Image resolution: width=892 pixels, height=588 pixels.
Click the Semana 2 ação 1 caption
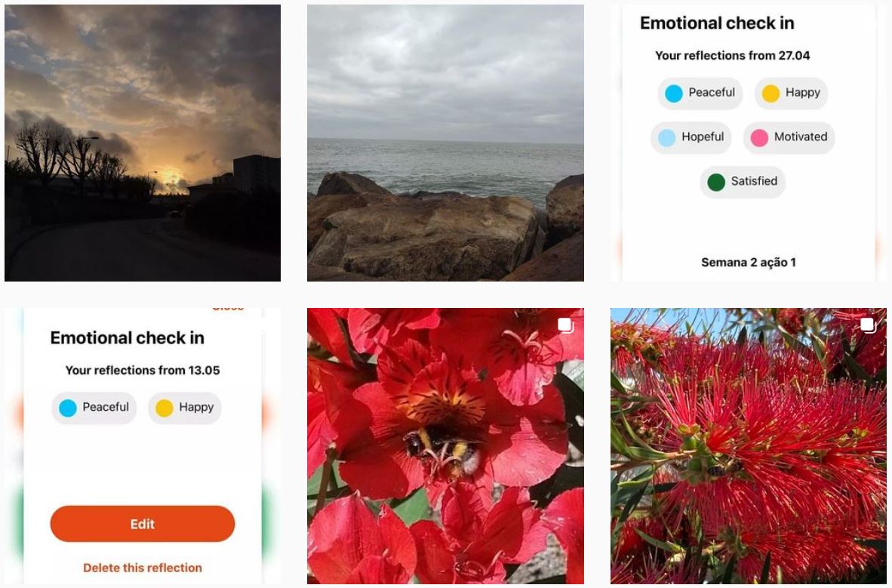(x=748, y=263)
